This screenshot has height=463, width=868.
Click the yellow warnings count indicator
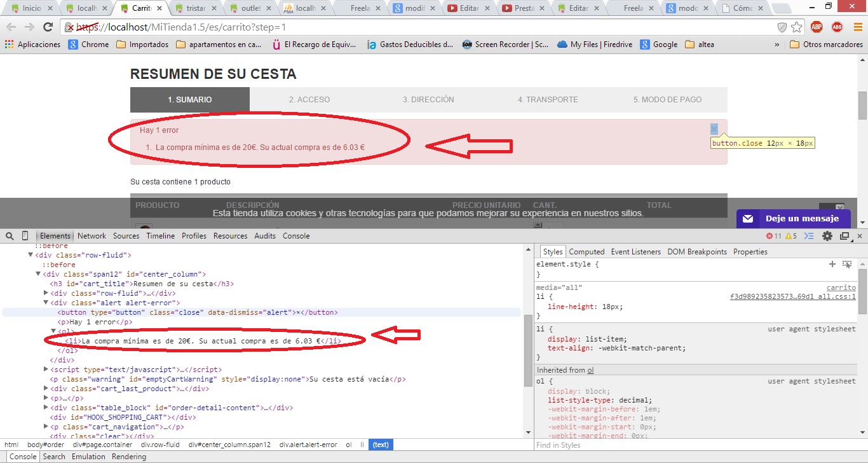791,236
